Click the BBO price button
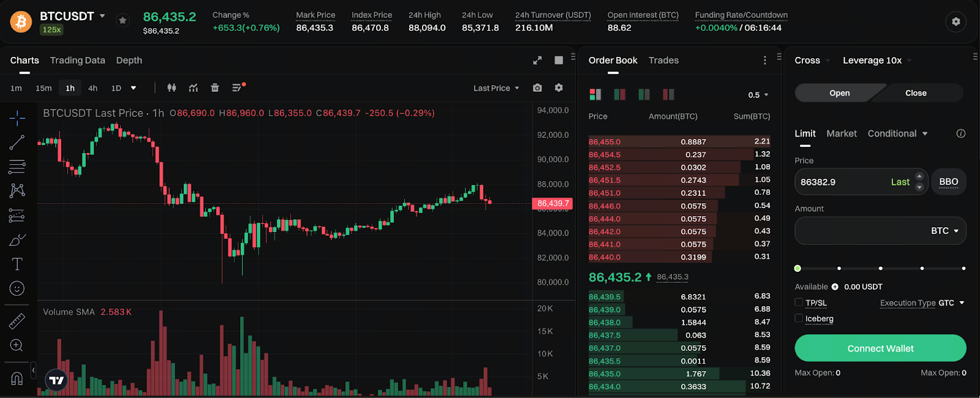The width and height of the screenshot is (980, 398). pyautogui.click(x=948, y=182)
